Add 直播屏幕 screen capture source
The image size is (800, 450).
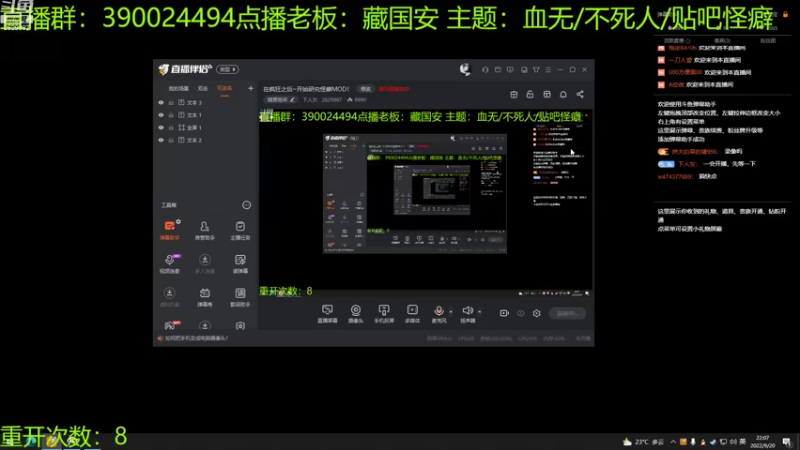pos(327,313)
